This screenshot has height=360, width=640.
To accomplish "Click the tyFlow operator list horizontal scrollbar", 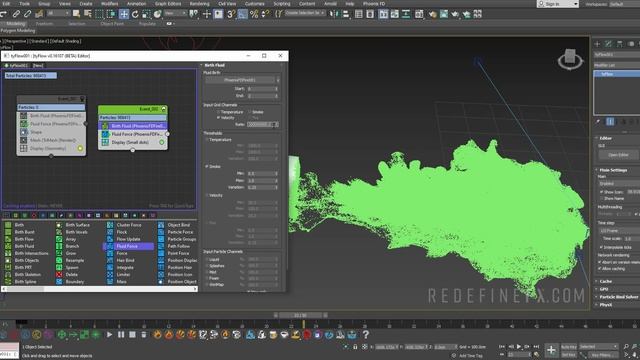I will tap(100, 289).
